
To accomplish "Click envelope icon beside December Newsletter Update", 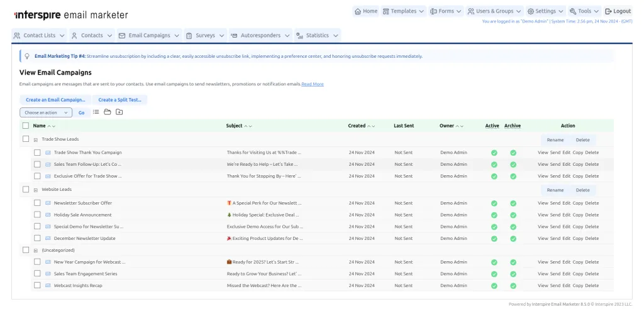I will pos(48,238).
